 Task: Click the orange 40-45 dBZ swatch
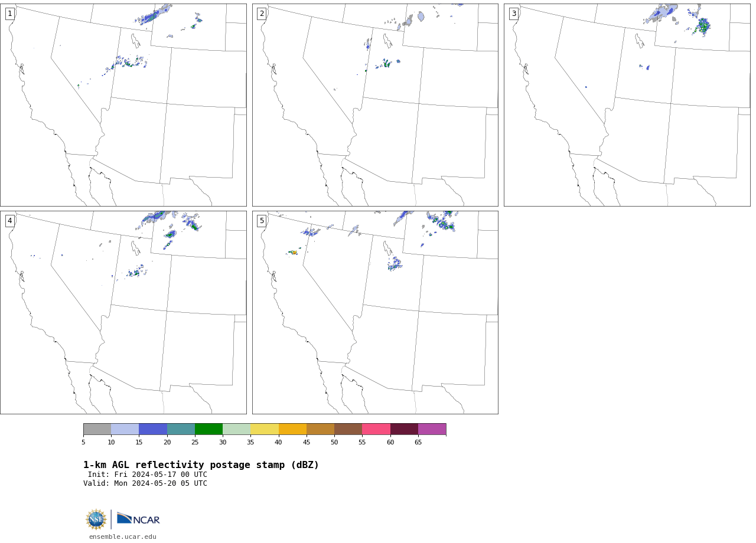(292, 429)
